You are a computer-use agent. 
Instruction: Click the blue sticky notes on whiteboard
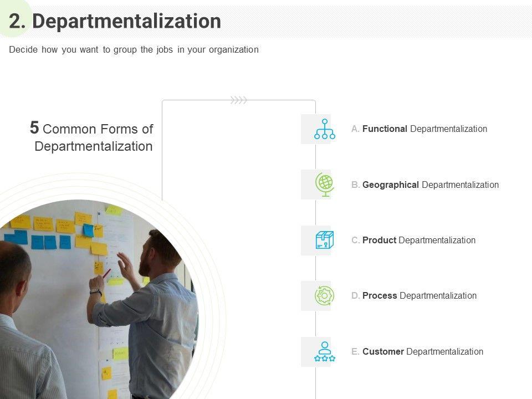tap(51, 242)
